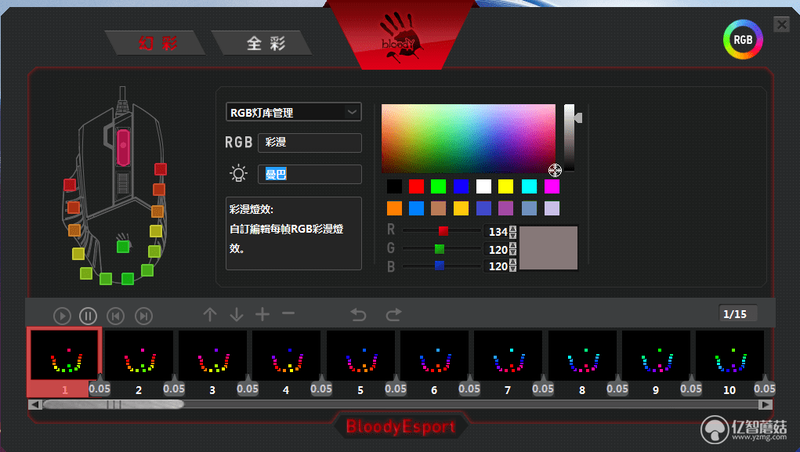Click the G value stepper arrows
This screenshot has width=800, height=452.
click(513, 249)
